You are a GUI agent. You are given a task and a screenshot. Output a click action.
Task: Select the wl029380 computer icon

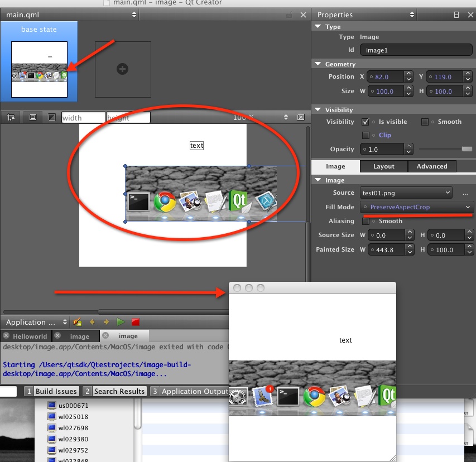coord(52,439)
